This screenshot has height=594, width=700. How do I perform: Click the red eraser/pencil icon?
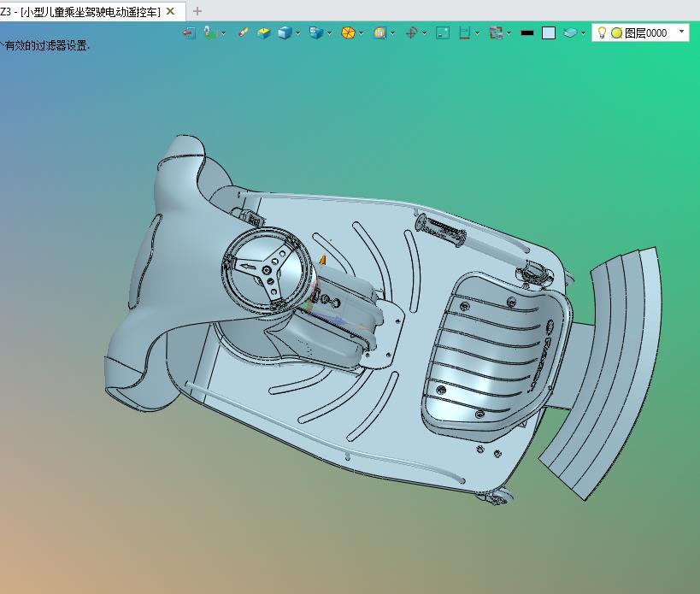pyautogui.click(x=243, y=32)
